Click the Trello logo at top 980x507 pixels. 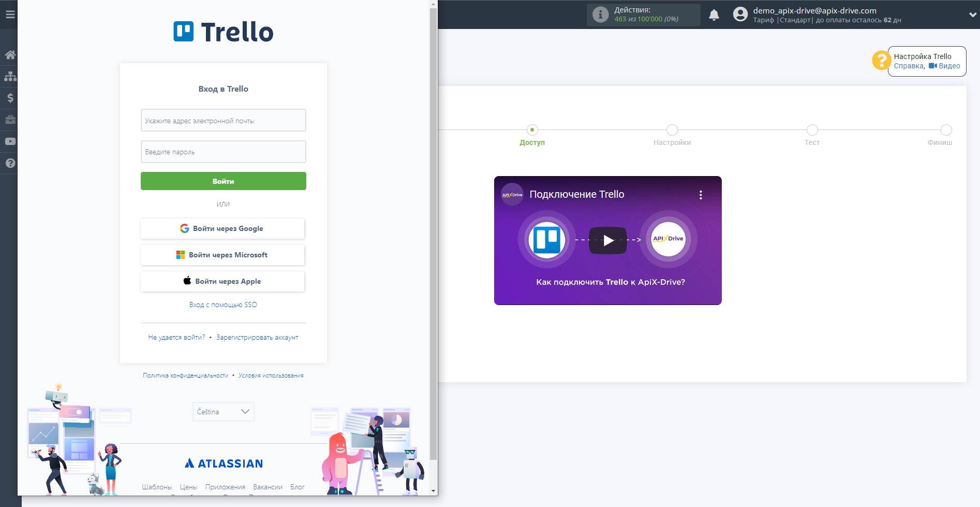pos(223,32)
